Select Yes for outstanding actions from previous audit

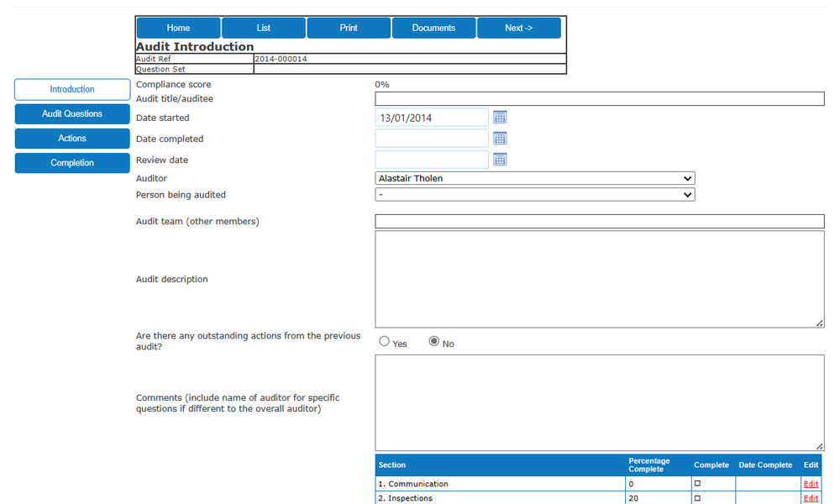[x=384, y=340]
